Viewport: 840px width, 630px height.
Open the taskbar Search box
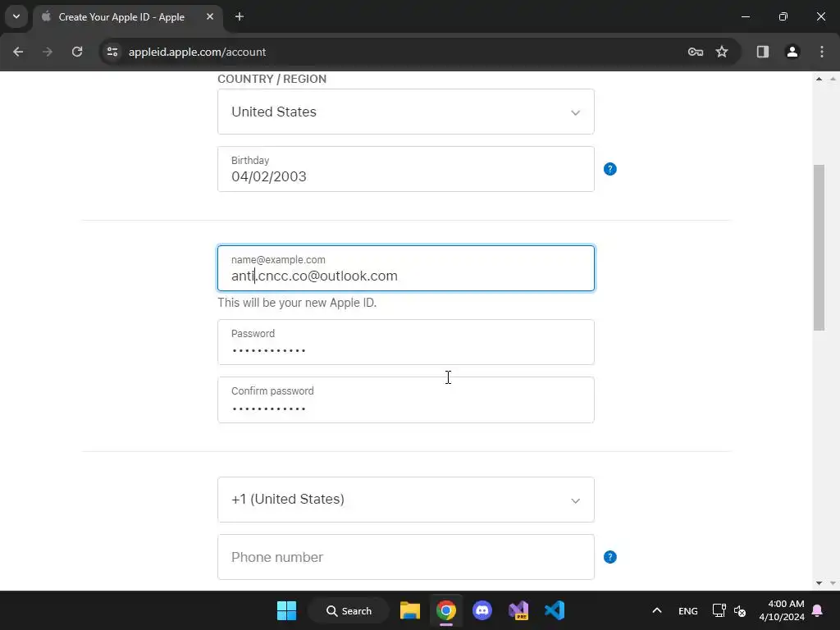click(x=349, y=610)
